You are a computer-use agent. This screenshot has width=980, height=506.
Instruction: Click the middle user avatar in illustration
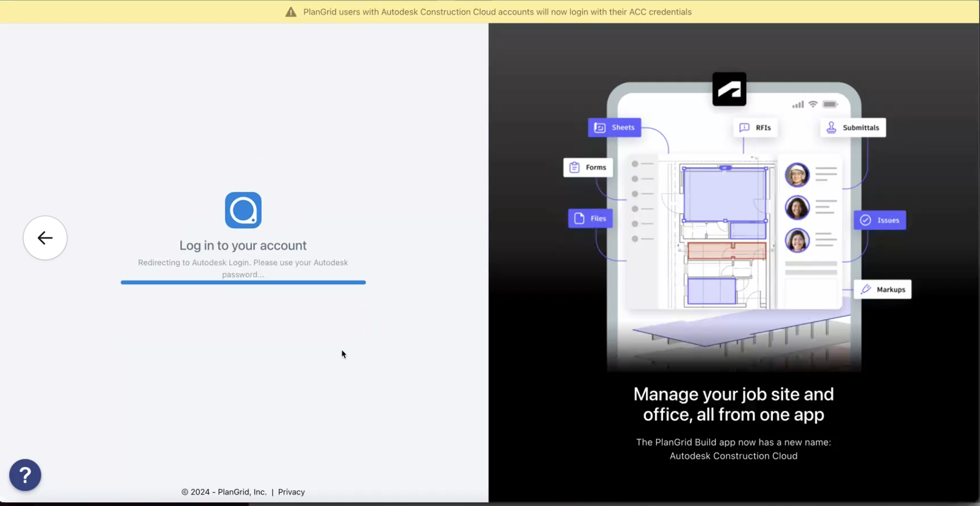point(797,208)
